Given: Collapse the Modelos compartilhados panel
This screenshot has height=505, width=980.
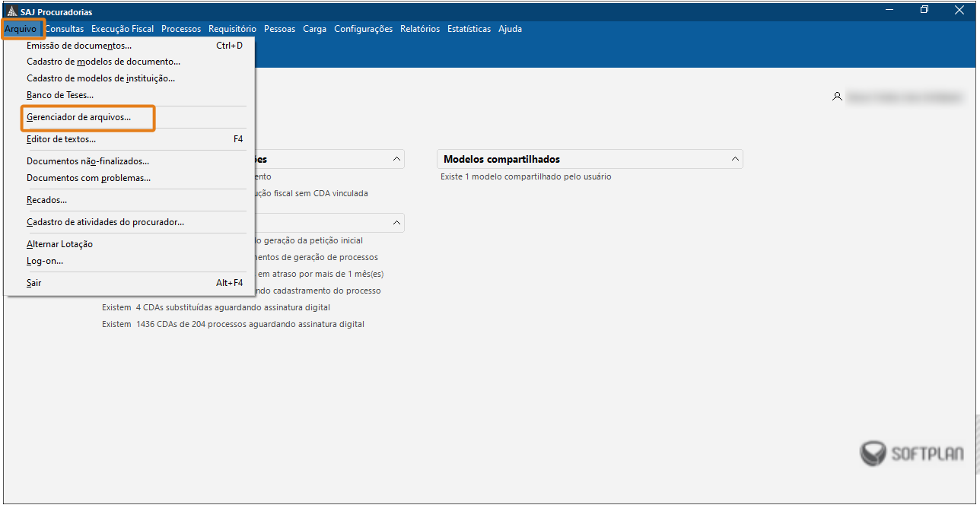Looking at the screenshot, I should (x=734, y=159).
